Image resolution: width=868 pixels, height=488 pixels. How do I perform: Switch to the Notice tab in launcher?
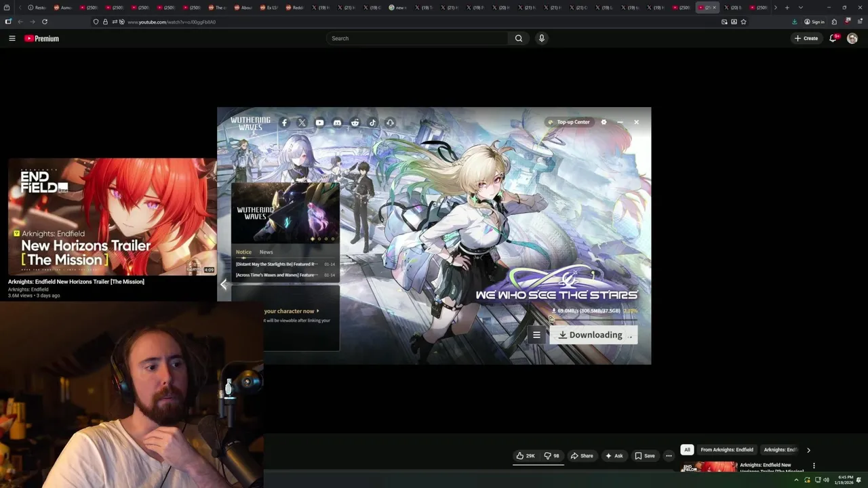click(243, 252)
